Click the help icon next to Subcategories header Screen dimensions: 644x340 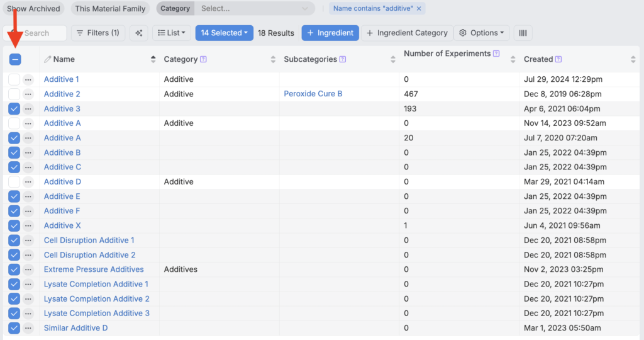point(343,59)
